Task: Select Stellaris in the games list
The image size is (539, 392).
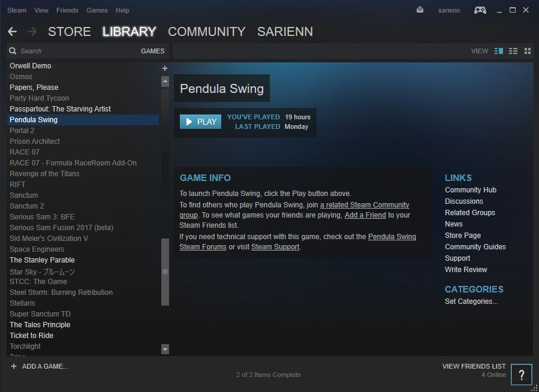Action: (x=83, y=303)
